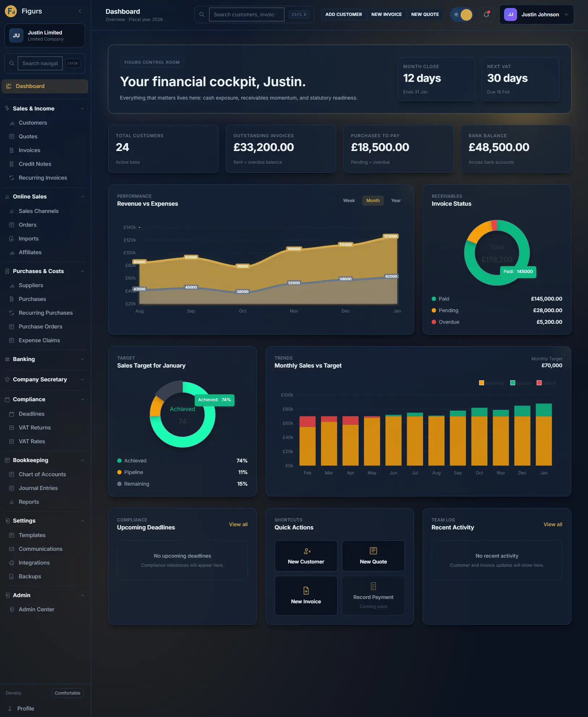Open VAT Returns under Compliance
588x717 pixels.
(34, 427)
